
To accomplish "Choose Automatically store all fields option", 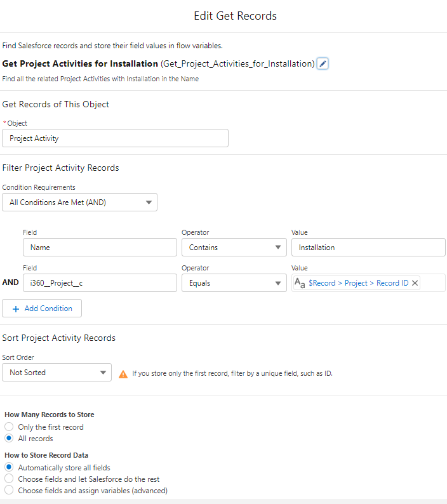I will point(9,468).
